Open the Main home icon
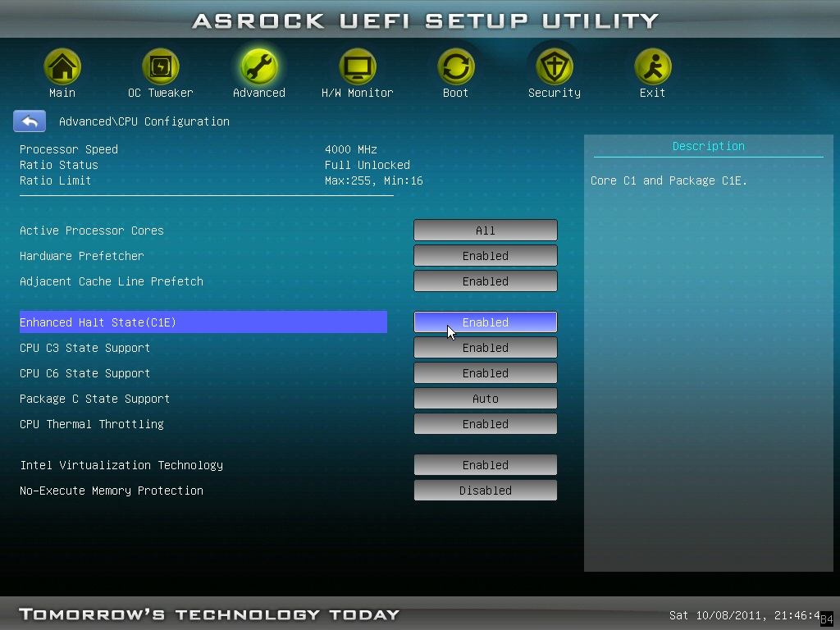The height and width of the screenshot is (630, 840). [62, 66]
